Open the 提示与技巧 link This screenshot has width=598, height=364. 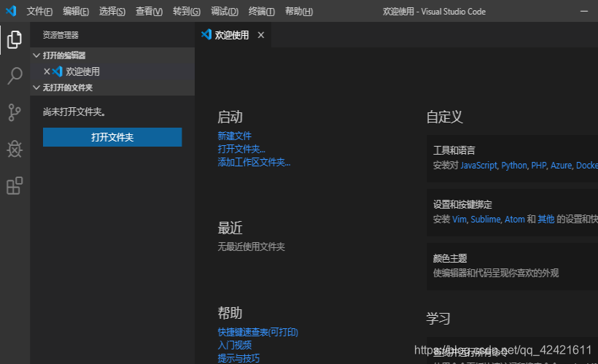point(238,358)
